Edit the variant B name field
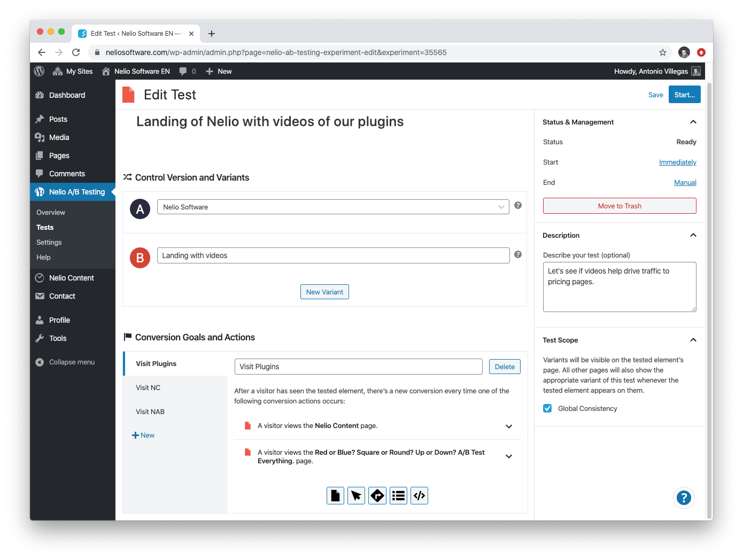The height and width of the screenshot is (560, 743). coord(333,255)
